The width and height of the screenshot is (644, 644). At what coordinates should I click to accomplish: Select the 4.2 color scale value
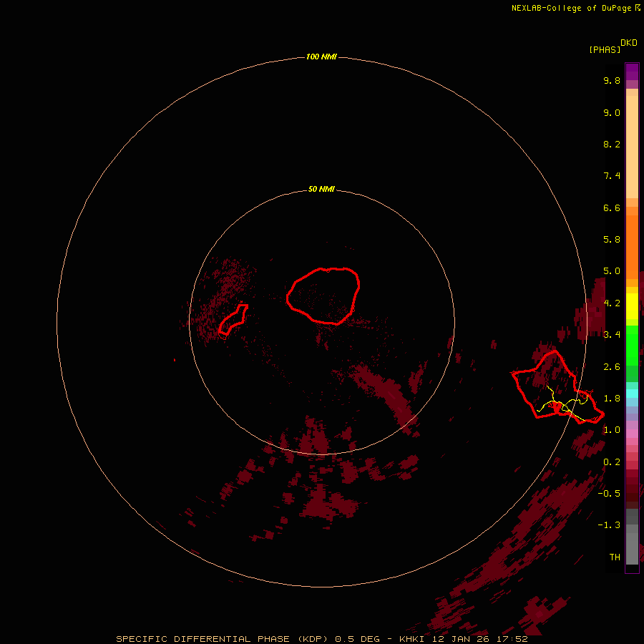[612, 303]
